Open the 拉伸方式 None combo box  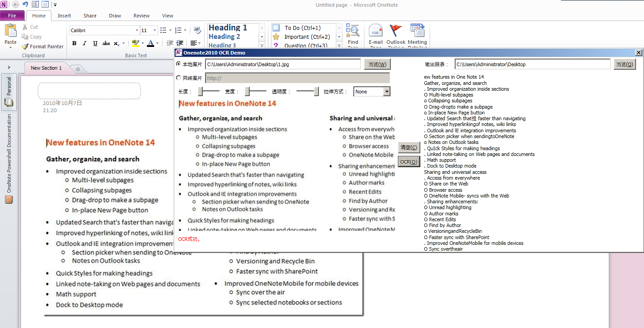pos(372,92)
